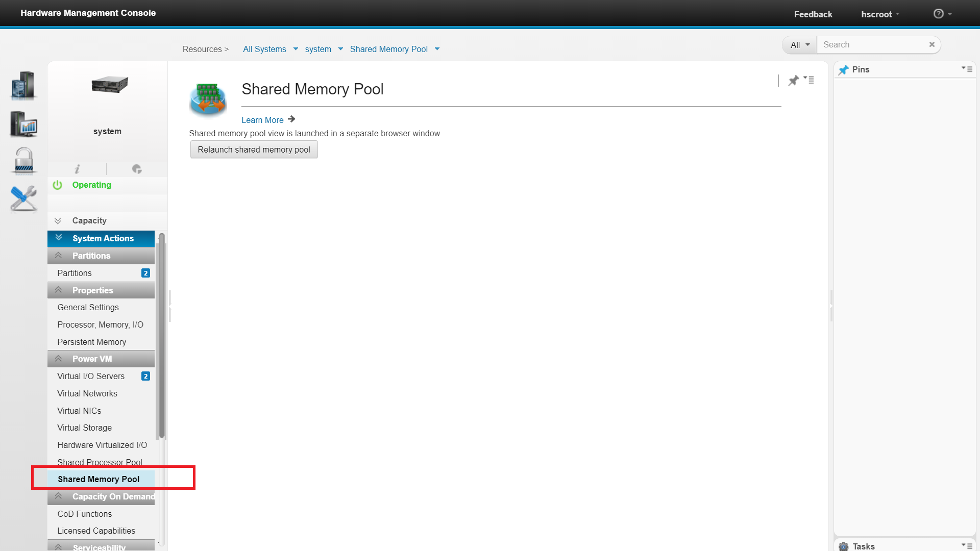Click the sidebar menu vertical scrollbar
This screenshot has height=551, width=980.
[162, 336]
